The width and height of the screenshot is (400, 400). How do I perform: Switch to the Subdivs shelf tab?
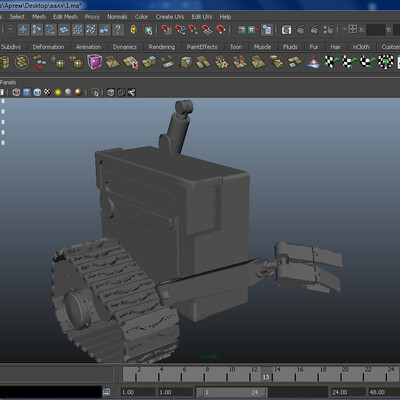pos(11,47)
